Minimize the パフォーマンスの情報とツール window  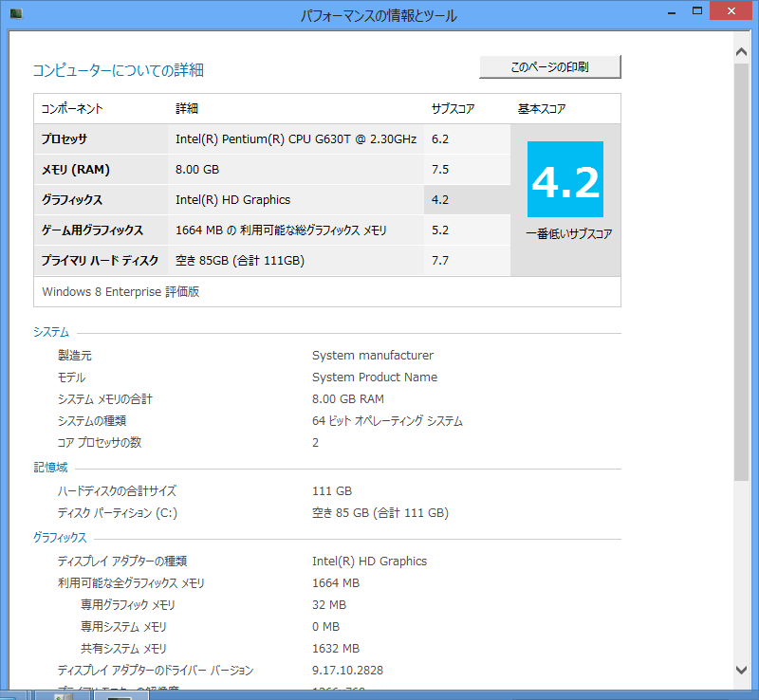point(672,12)
